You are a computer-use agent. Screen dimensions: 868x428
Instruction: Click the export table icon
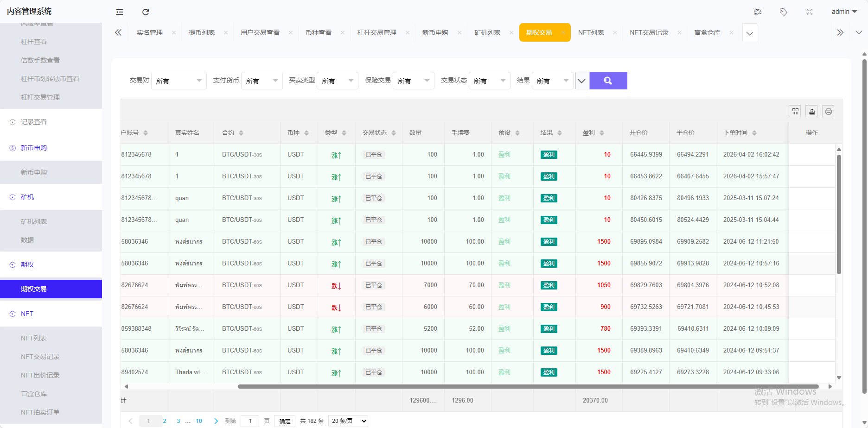pyautogui.click(x=812, y=111)
